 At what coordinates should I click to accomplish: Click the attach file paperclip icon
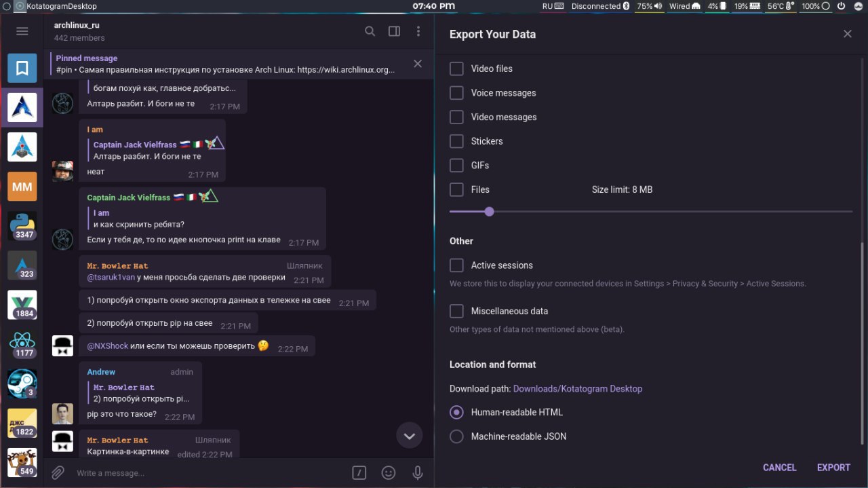pos(58,472)
